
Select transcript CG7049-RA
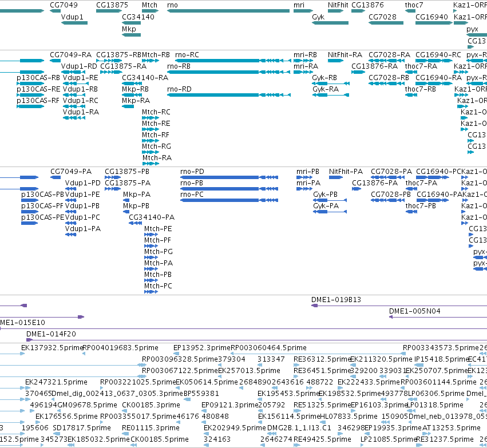56,61
